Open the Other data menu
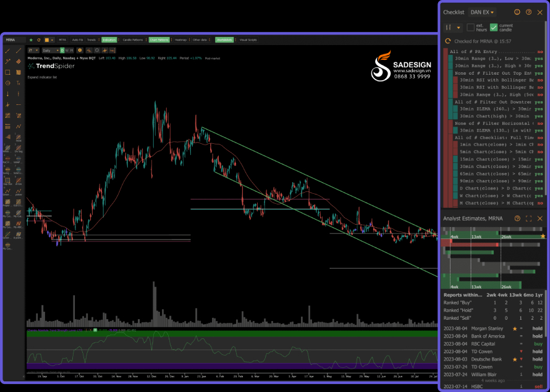 coord(200,40)
